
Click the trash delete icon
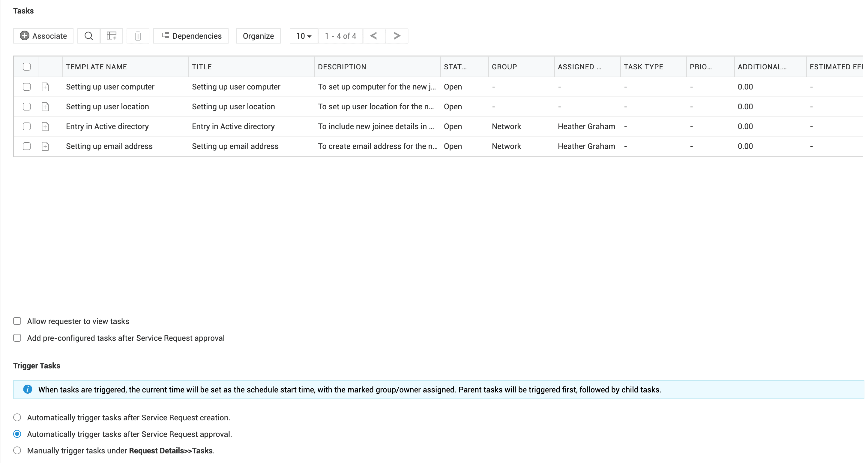click(x=138, y=36)
